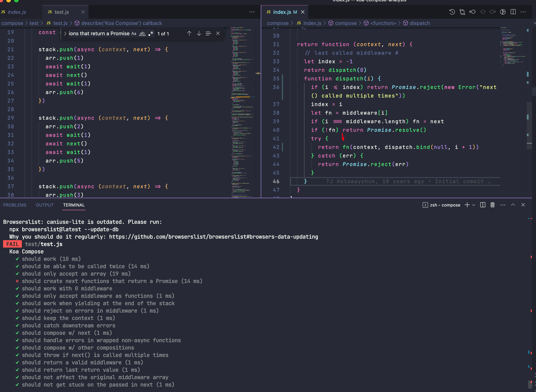Go to previous find match arrow
Screen dimensions: 536x392
(189, 33)
